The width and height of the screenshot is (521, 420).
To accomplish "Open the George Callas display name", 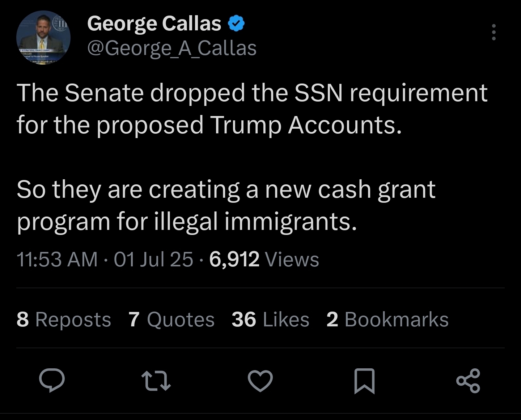I will pos(154,23).
